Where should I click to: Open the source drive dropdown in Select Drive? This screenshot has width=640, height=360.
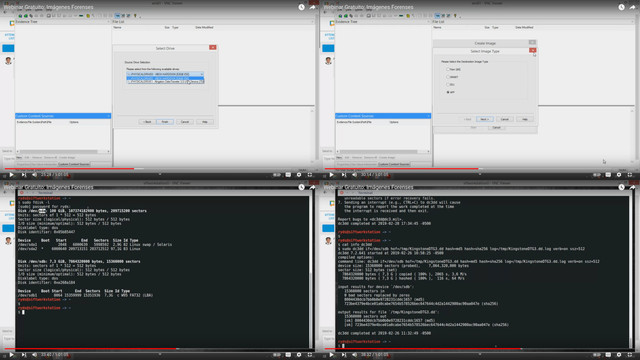[165, 74]
